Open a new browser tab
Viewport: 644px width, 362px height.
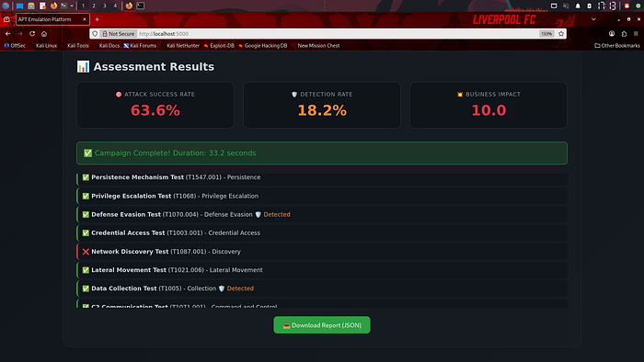97,19
